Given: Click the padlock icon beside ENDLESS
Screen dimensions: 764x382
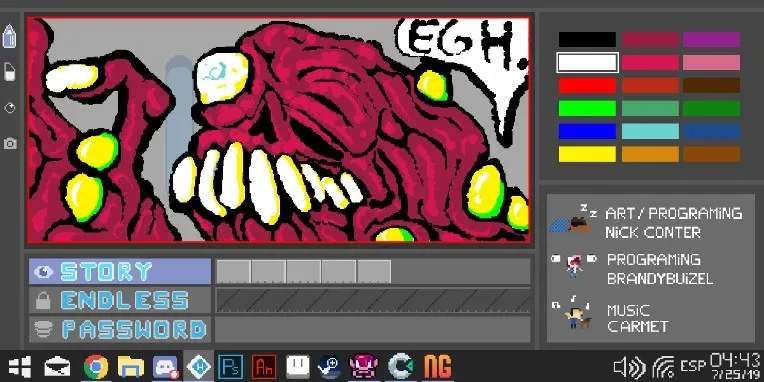Looking at the screenshot, I should (x=43, y=301).
